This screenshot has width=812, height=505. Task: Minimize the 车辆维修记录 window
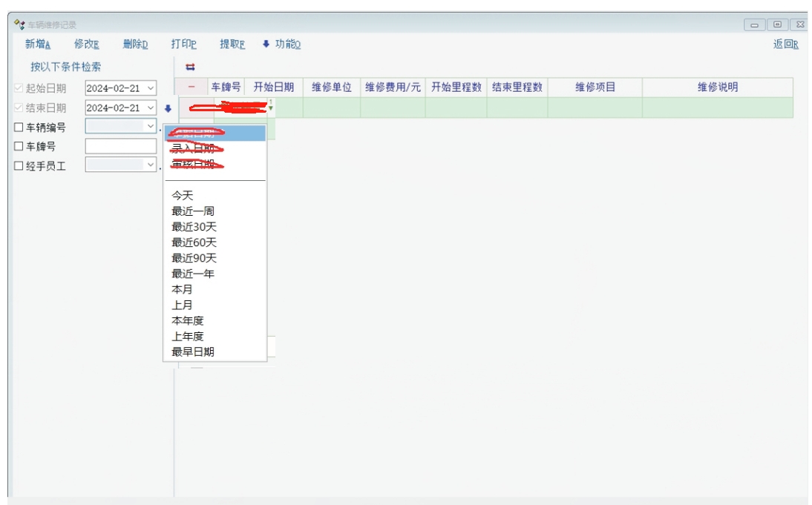(x=756, y=25)
